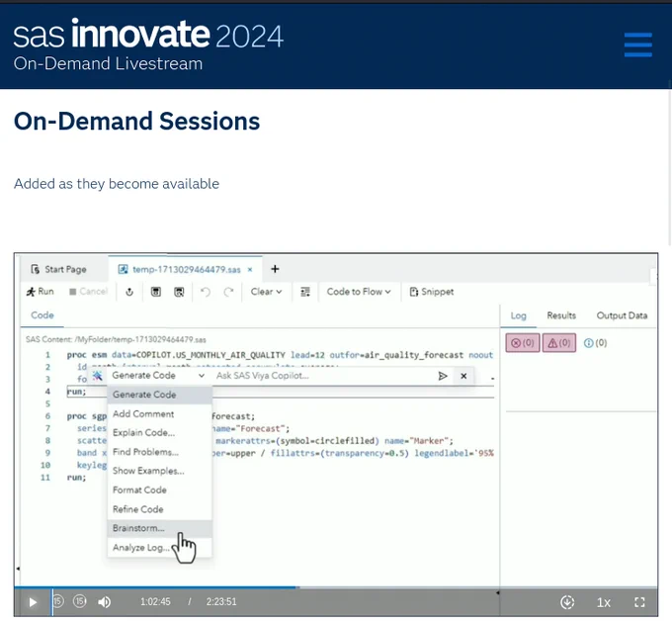Click the 1:02:45 elapsed time display
Image resolution: width=672 pixels, height=624 pixels.
click(x=155, y=601)
